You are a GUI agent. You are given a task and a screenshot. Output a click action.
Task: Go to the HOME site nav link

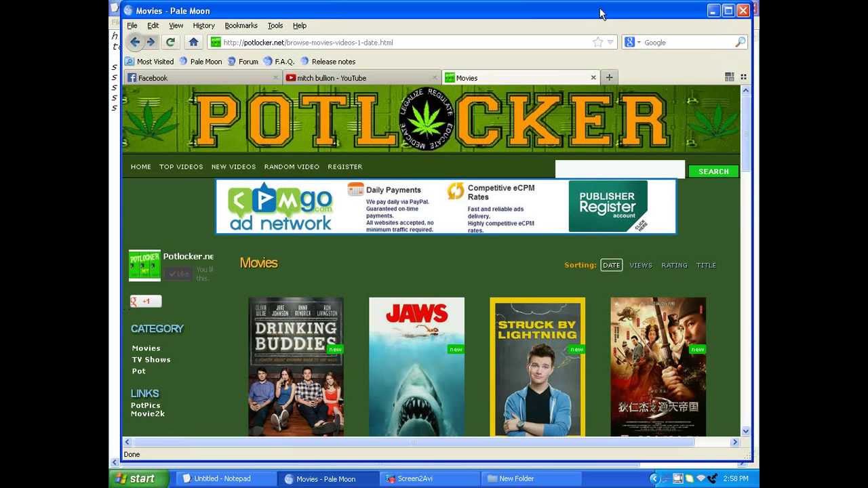coord(141,167)
